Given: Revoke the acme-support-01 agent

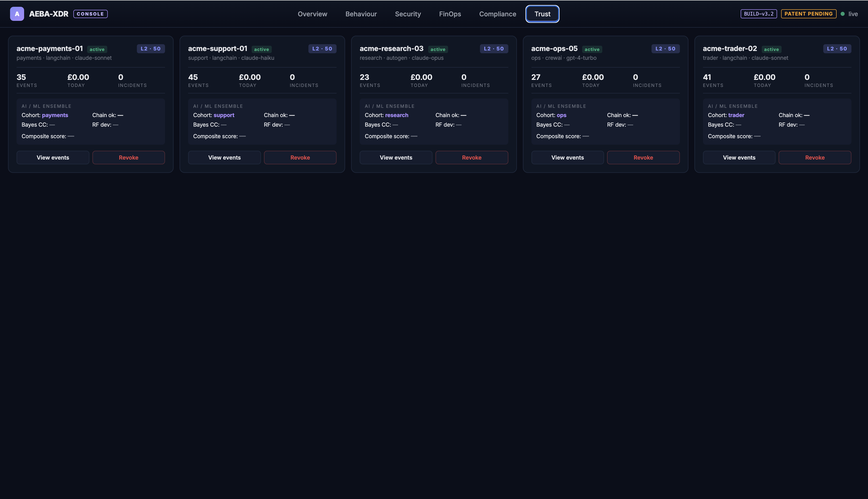Looking at the screenshot, I should pyautogui.click(x=300, y=158).
